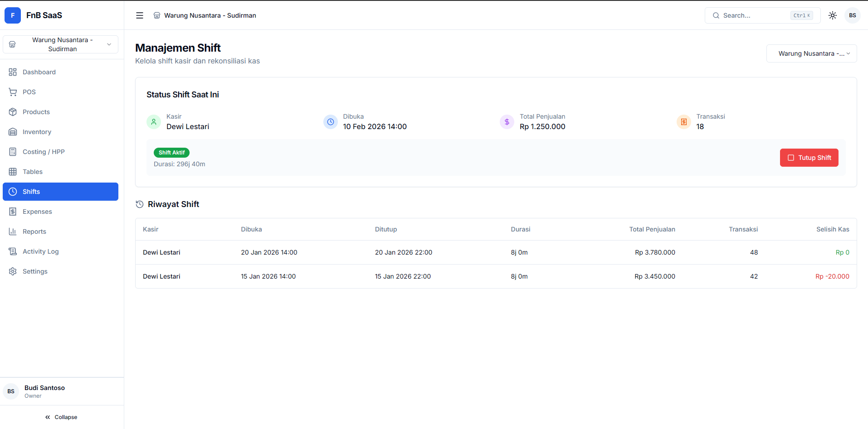868x429 pixels.
Task: Open Inventory in the sidebar
Action: tap(37, 132)
